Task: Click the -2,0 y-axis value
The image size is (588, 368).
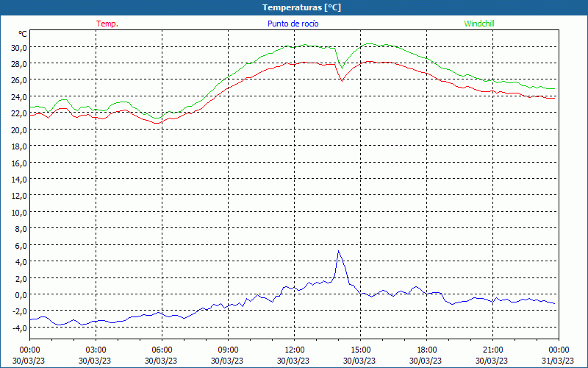Action: tap(20, 311)
